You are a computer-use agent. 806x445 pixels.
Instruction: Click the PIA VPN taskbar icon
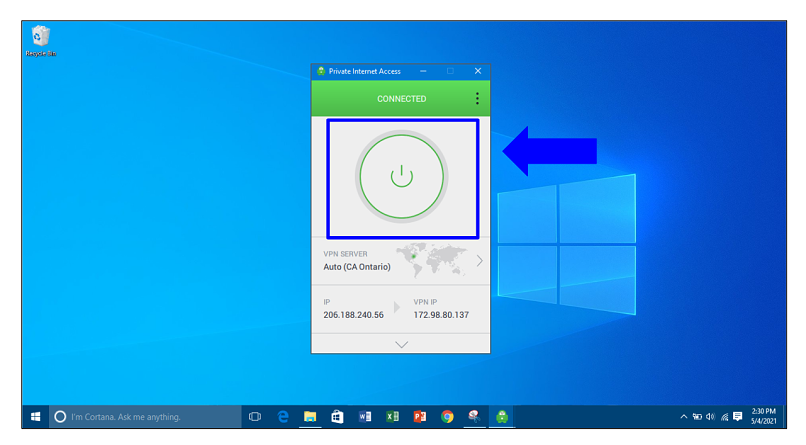point(502,417)
